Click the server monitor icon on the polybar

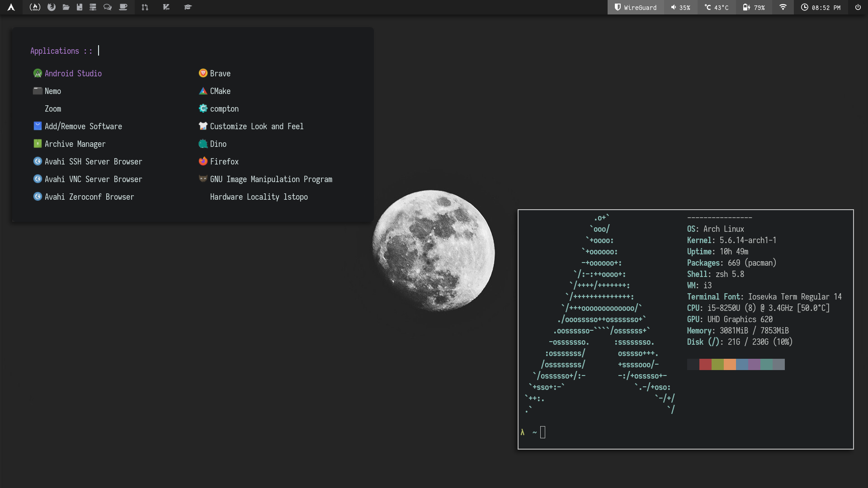[x=93, y=7]
